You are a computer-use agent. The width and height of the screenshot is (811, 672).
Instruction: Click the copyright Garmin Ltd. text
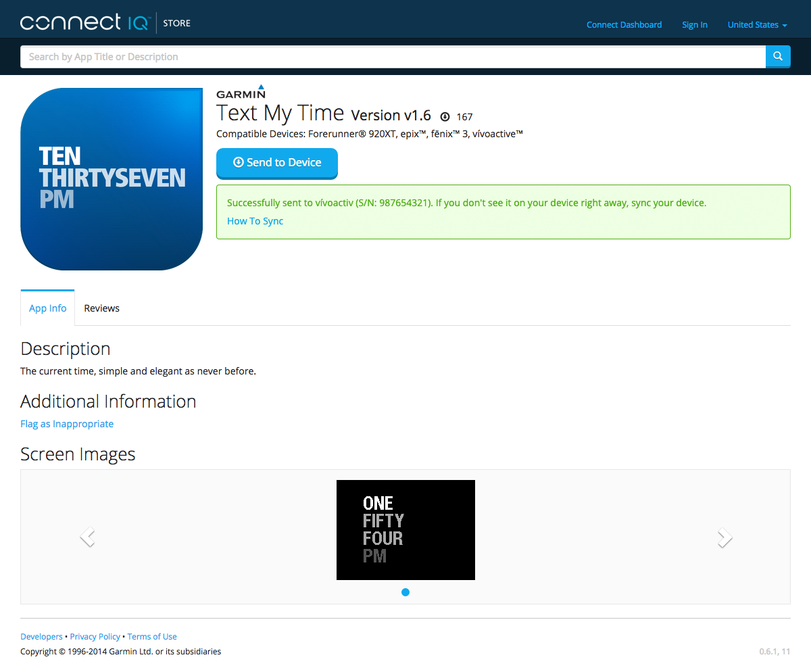[x=120, y=652]
